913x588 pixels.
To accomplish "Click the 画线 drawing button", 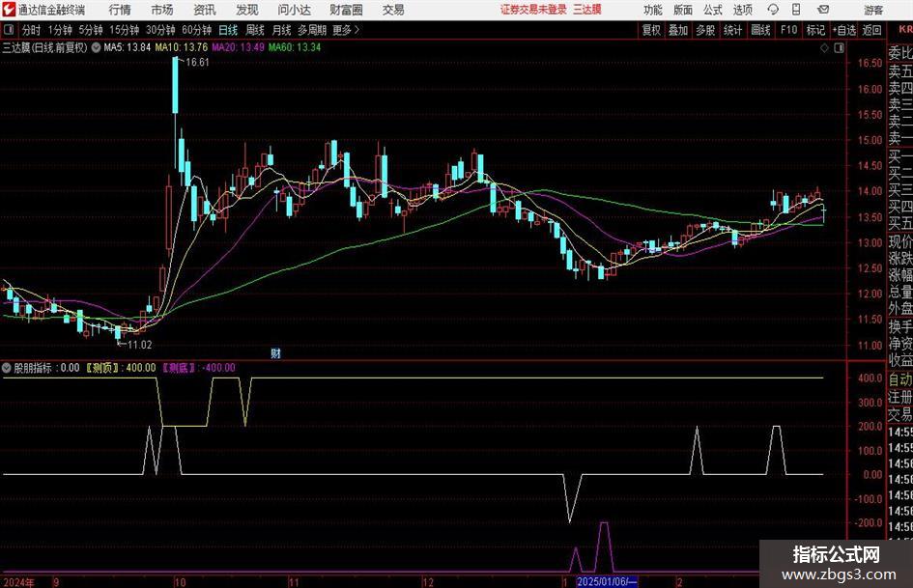I will tap(760, 30).
